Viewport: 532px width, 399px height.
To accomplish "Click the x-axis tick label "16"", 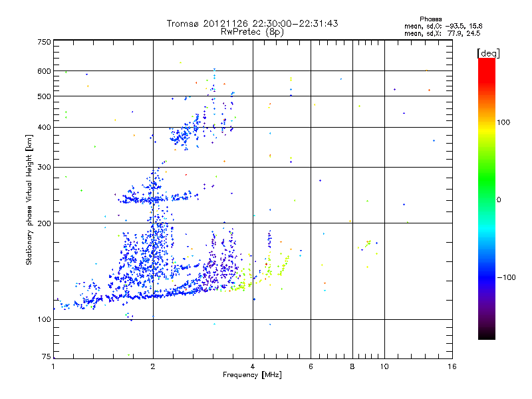I will pos(452,366).
